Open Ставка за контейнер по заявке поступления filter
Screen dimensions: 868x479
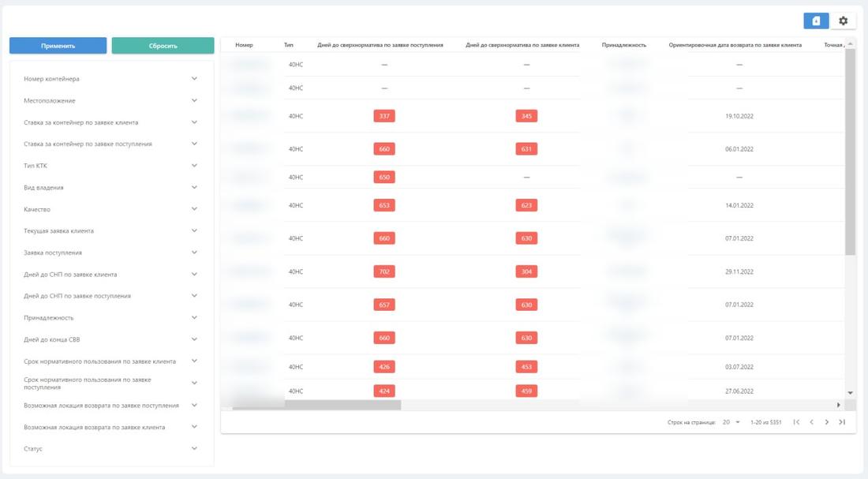click(110, 144)
